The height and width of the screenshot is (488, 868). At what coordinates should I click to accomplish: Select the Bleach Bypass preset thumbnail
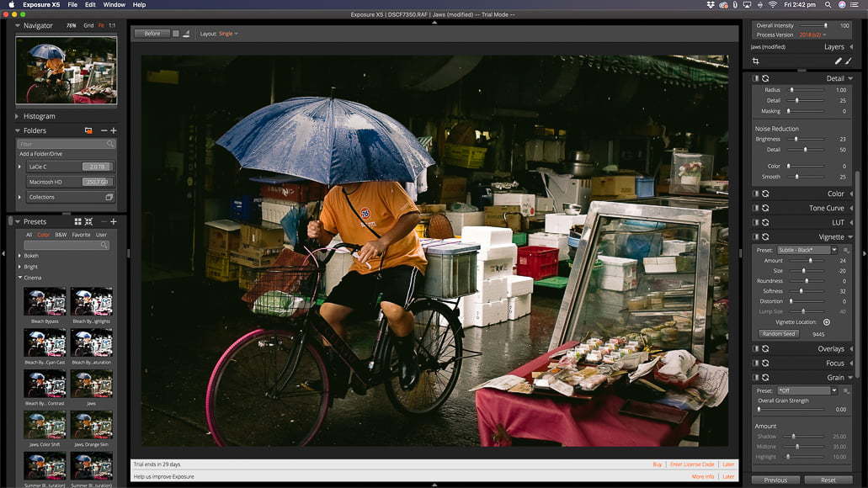click(x=45, y=301)
